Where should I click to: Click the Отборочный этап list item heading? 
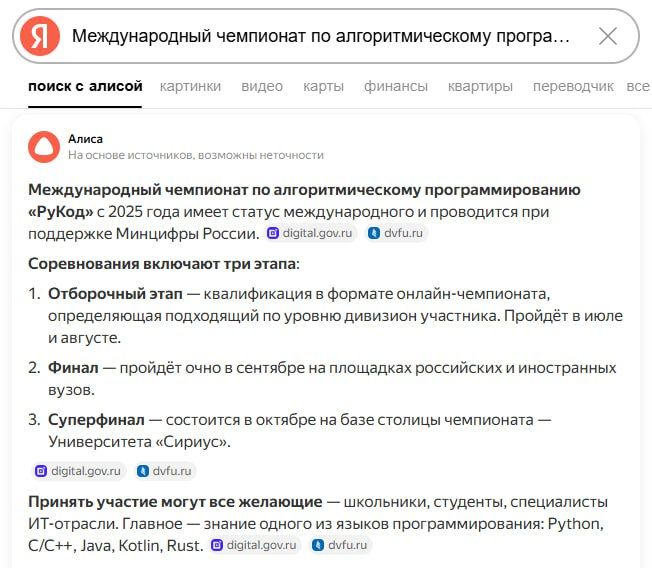(115, 294)
